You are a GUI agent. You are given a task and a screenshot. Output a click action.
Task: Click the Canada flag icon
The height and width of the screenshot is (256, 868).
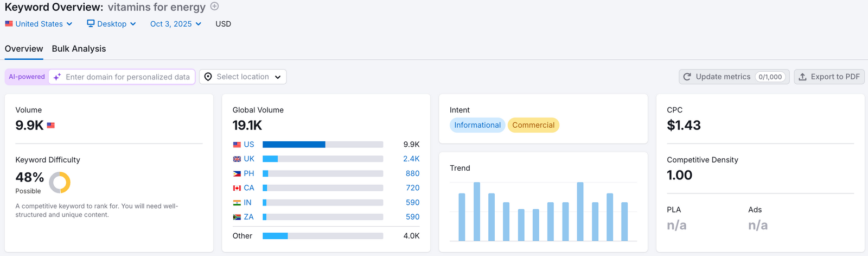tap(237, 188)
